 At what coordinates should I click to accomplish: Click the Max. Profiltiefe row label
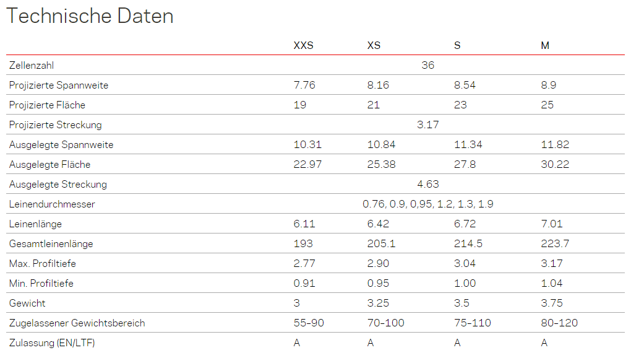pyautogui.click(x=43, y=263)
